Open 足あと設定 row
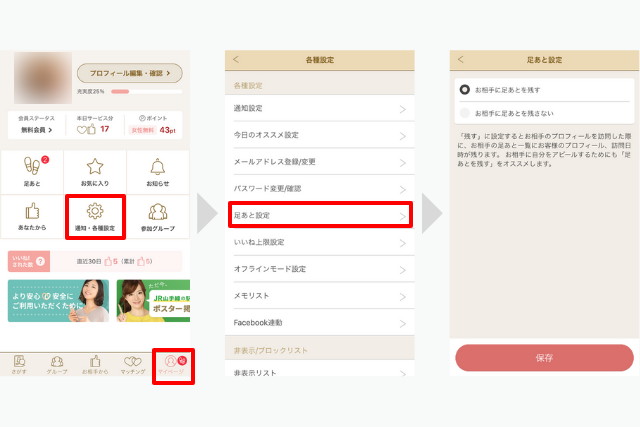Screen dimensions: 640x427 click(x=320, y=215)
